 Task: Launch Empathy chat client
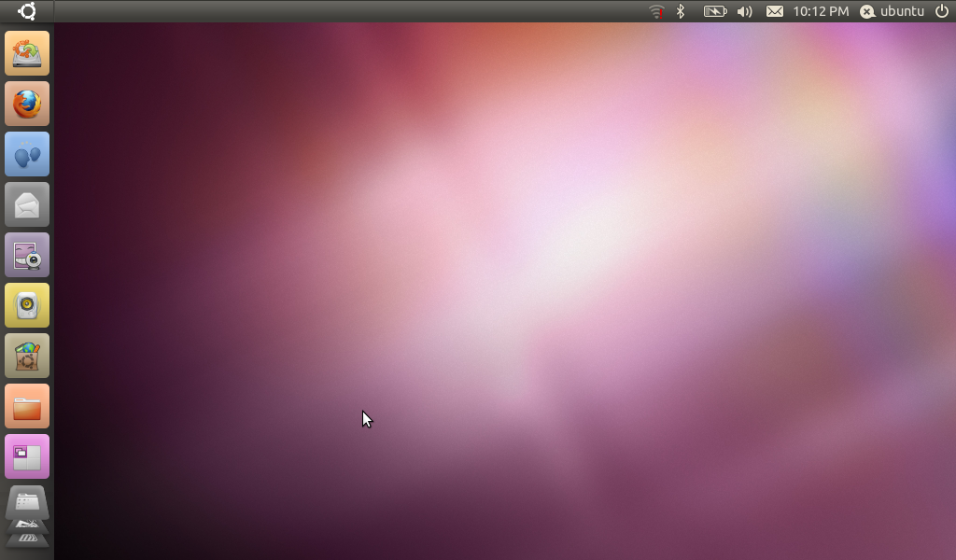(x=27, y=154)
